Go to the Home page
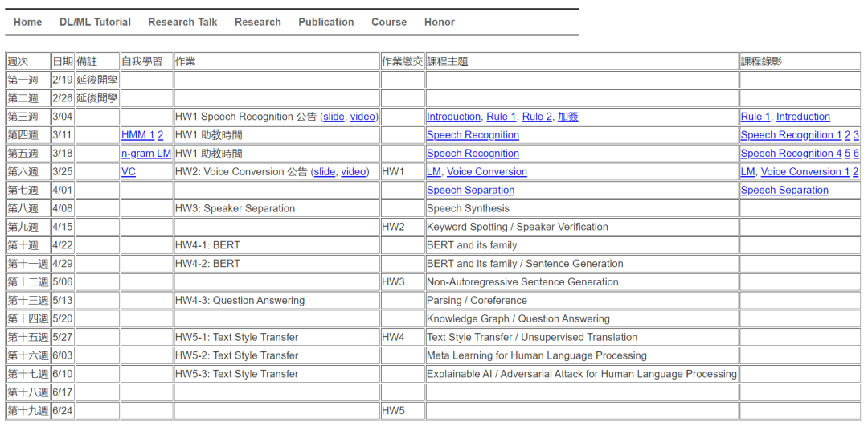868x427 pixels. (27, 23)
